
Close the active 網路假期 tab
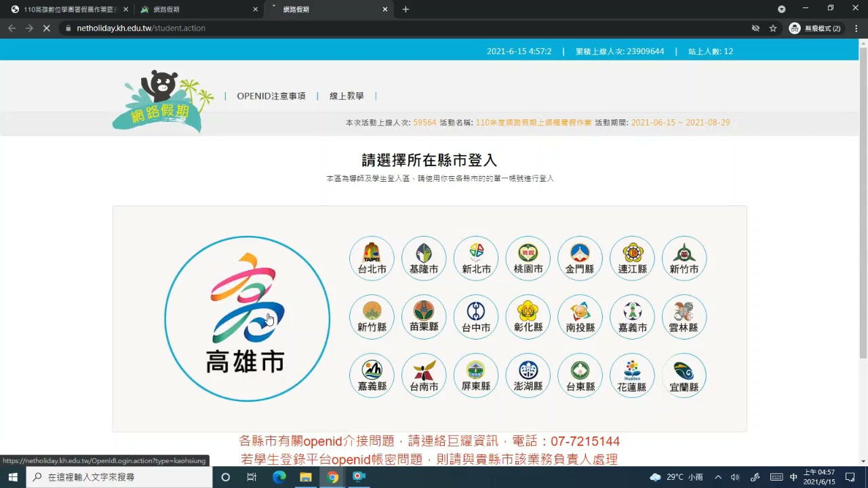click(385, 9)
